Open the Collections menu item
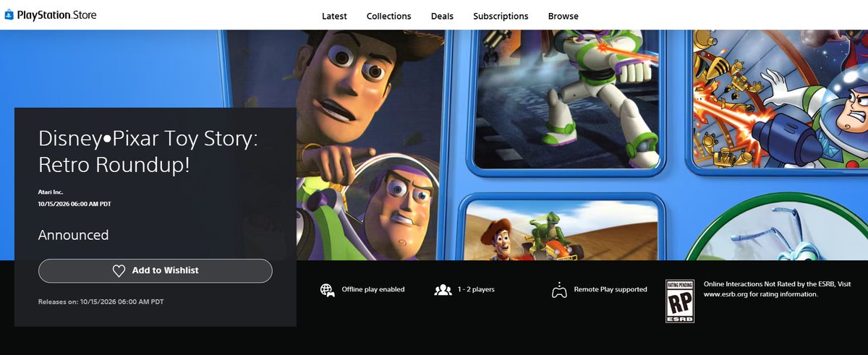 click(x=388, y=16)
